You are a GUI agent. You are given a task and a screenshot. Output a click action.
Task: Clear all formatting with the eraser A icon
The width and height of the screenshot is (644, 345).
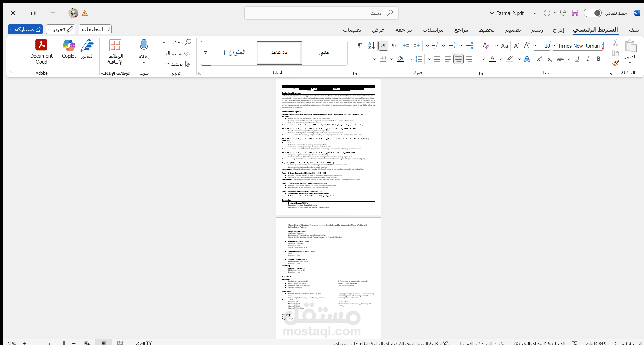pos(486,46)
